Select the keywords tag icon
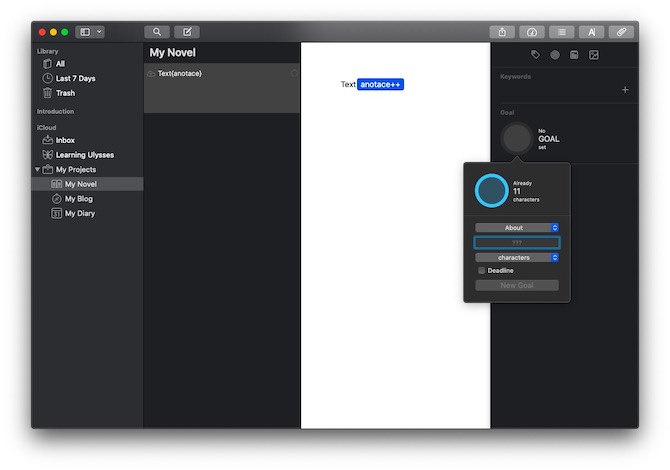The height and width of the screenshot is (470, 670). (x=535, y=55)
